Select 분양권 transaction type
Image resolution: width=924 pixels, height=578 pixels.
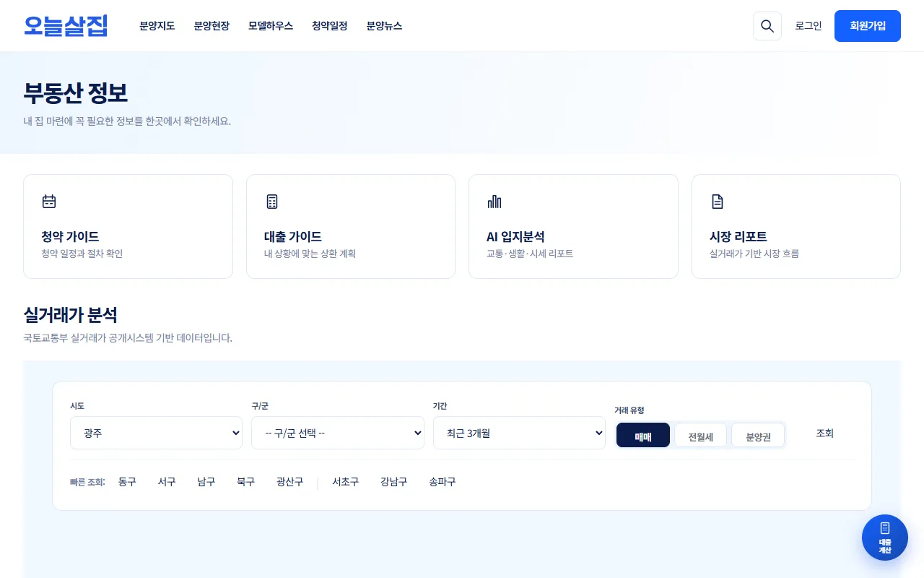758,436
